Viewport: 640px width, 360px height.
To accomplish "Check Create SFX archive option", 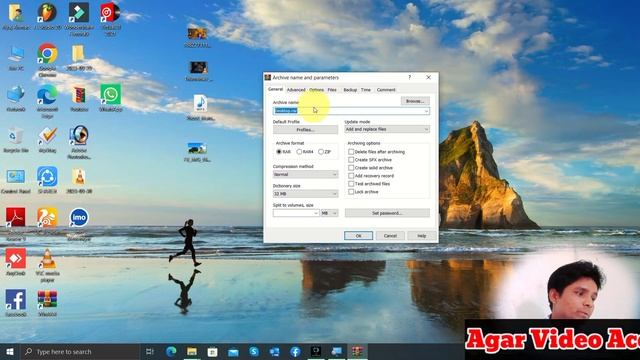I will pyautogui.click(x=351, y=160).
